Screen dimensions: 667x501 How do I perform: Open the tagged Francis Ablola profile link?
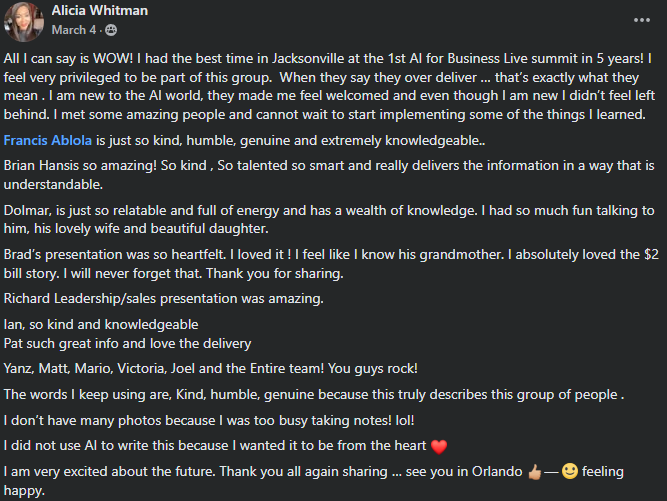pos(47,141)
